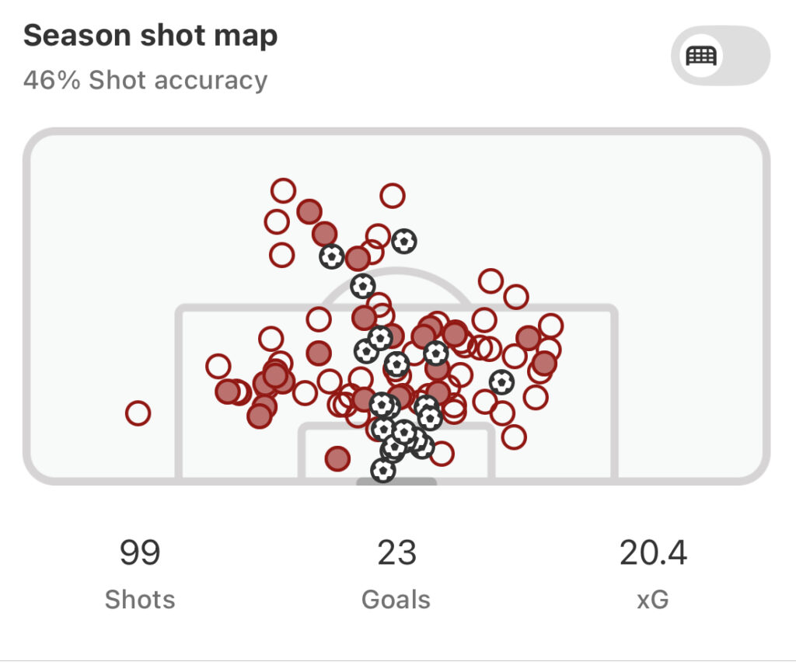
Task: Click the Season shot map heading
Action: pyautogui.click(x=151, y=36)
